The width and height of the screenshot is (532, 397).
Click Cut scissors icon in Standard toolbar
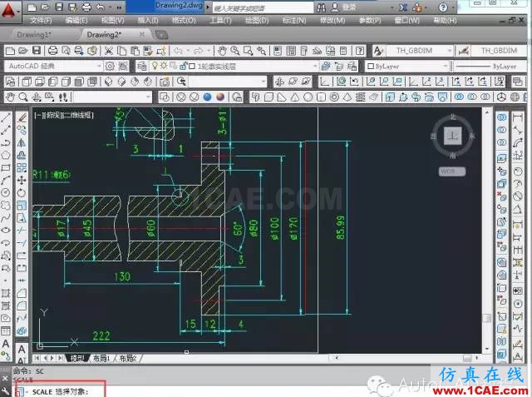tap(109, 51)
